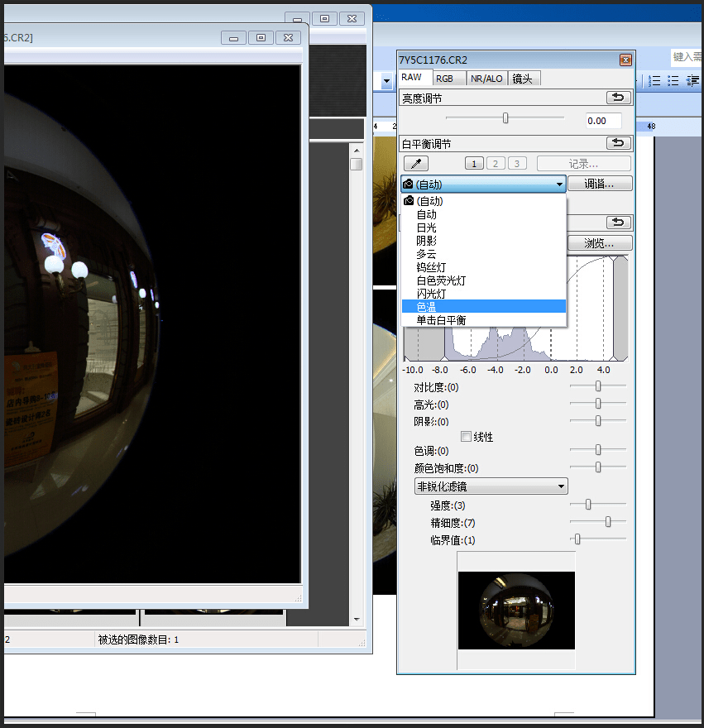704x728 pixels.
Task: Click the 色调 color tone slider
Action: pos(598,449)
